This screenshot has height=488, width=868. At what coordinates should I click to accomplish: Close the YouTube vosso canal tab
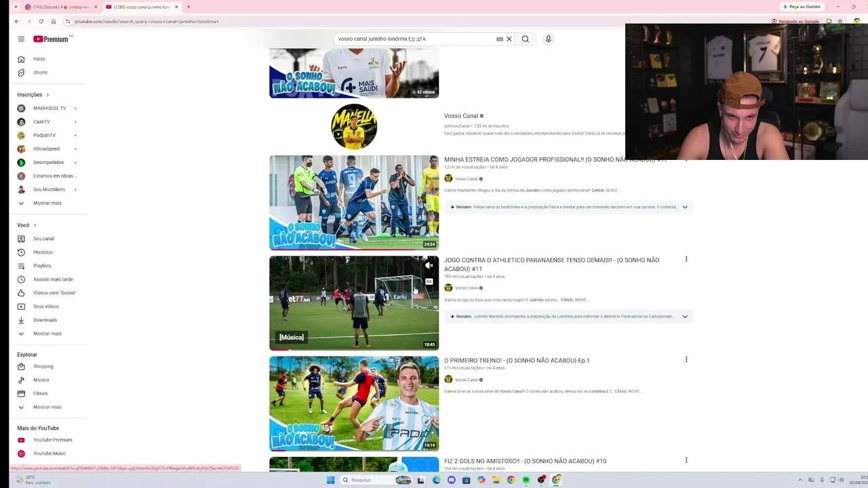click(177, 7)
